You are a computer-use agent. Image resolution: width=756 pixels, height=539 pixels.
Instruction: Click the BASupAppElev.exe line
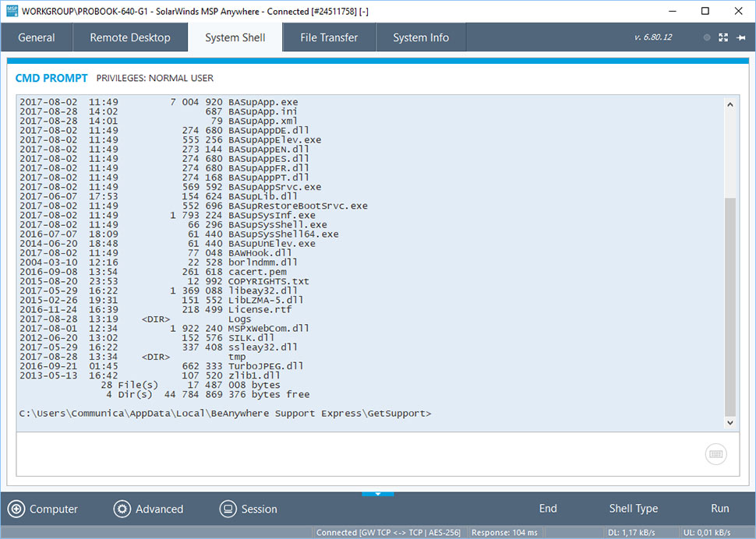point(170,139)
